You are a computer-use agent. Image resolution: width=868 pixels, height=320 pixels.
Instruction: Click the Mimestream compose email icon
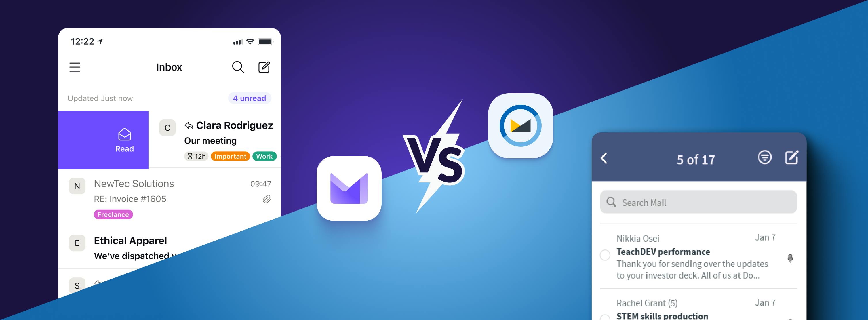[x=793, y=157]
